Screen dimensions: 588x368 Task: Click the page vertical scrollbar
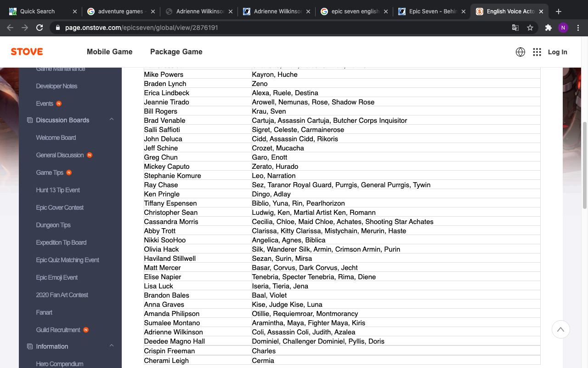point(584,166)
